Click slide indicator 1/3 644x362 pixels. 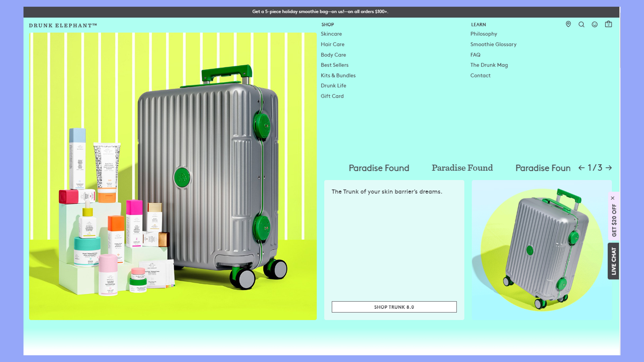pos(594,168)
